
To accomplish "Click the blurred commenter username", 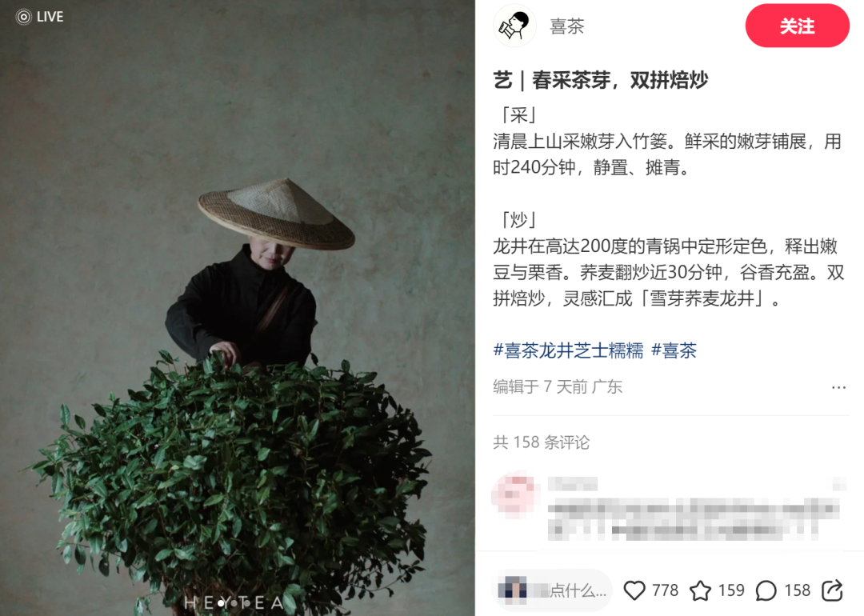I will (x=573, y=484).
